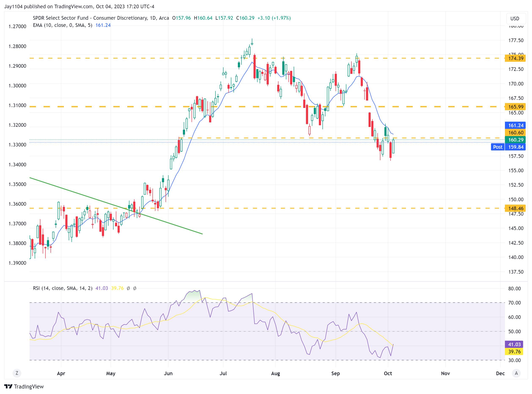Click the Jun label on the time axis
Screen dimensions: 532x394
pyautogui.click(x=168, y=373)
